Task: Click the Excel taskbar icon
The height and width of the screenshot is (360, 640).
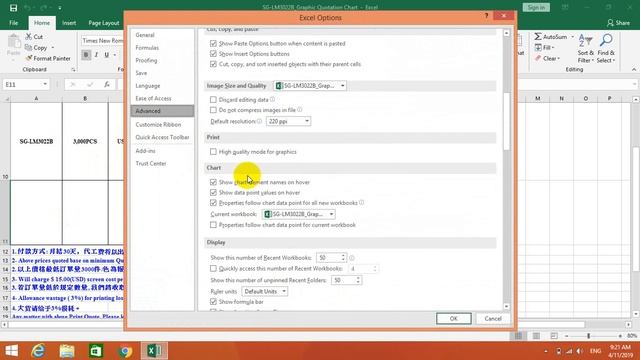Action: coord(154,351)
